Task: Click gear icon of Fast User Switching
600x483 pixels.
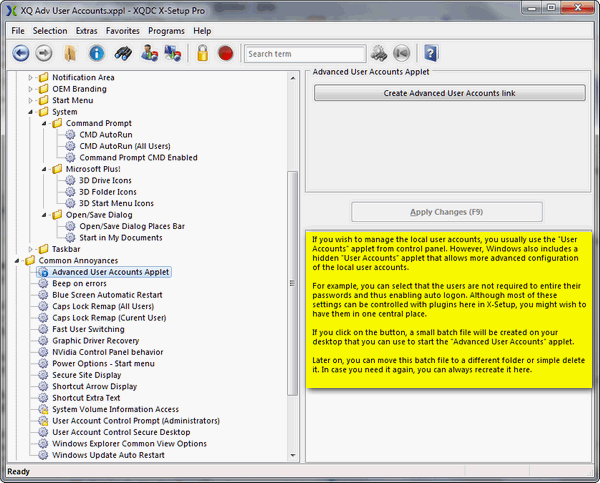Action: pos(43,329)
